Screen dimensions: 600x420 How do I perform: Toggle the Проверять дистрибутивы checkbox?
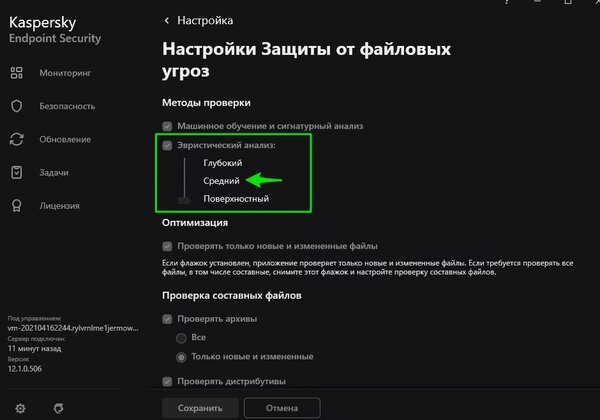click(167, 381)
